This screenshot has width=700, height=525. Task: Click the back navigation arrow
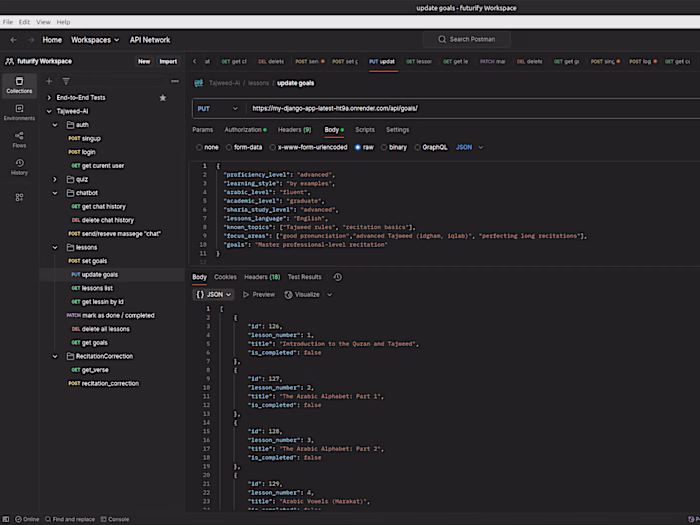tap(14, 40)
